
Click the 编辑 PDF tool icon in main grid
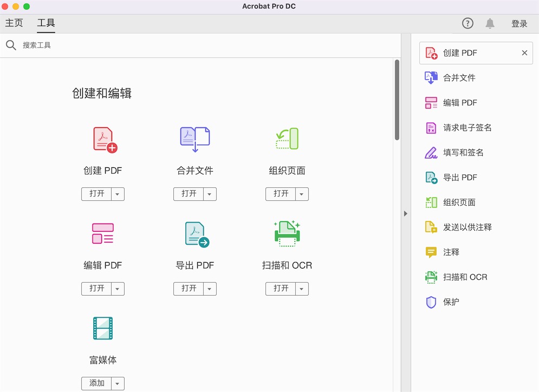click(x=103, y=233)
